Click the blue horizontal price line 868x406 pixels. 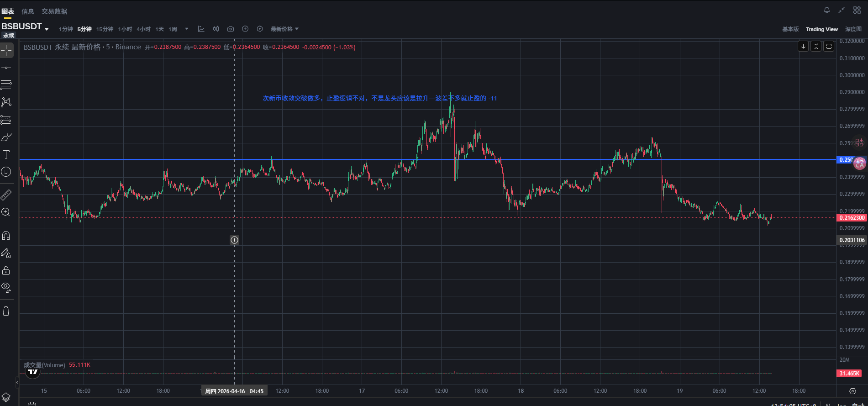[x=320, y=159]
